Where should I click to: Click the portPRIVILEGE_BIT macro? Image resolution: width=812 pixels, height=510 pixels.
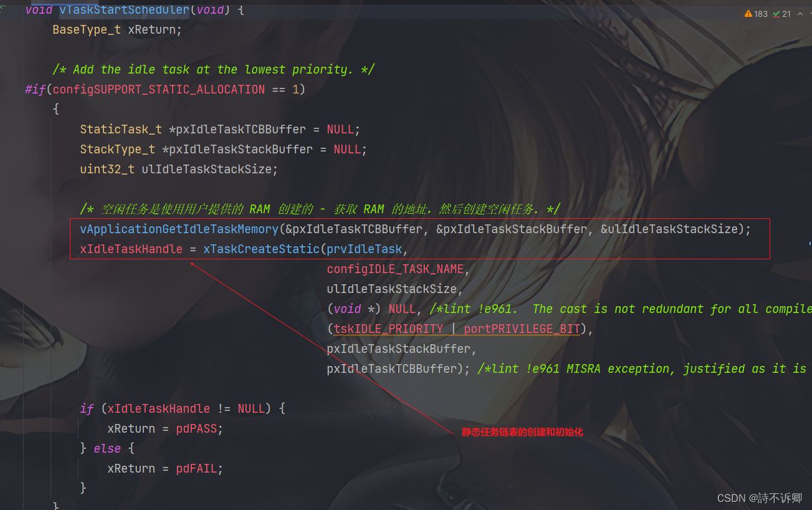coord(522,329)
